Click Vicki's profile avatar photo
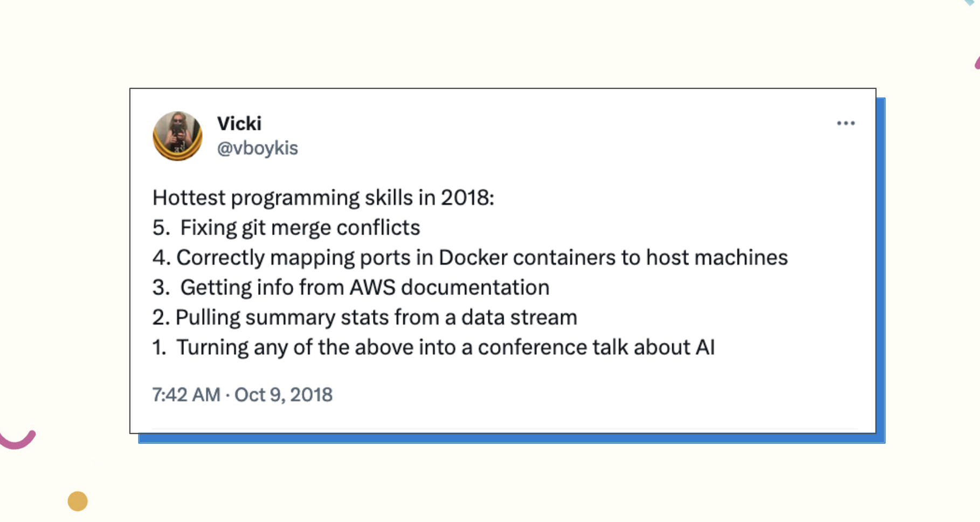This screenshot has width=980, height=522. (x=177, y=136)
